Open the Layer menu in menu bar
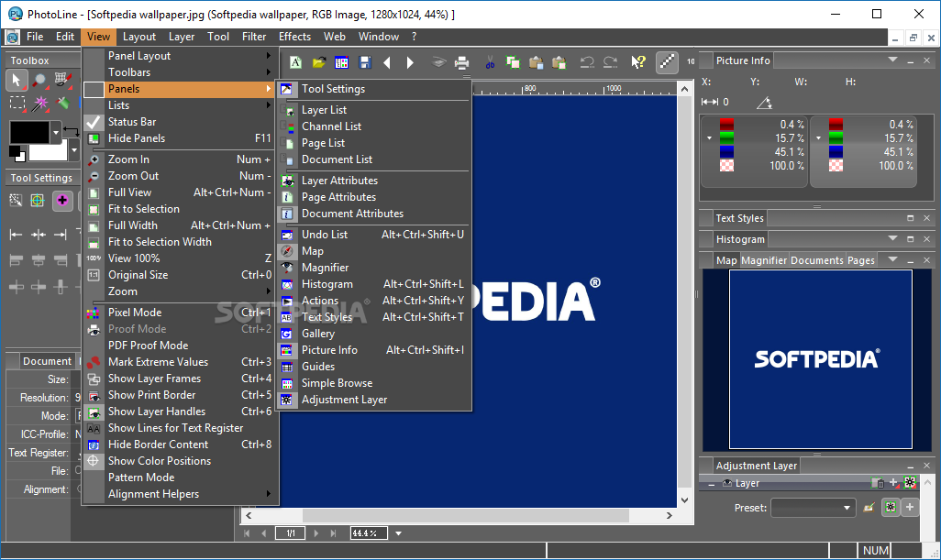 click(182, 37)
